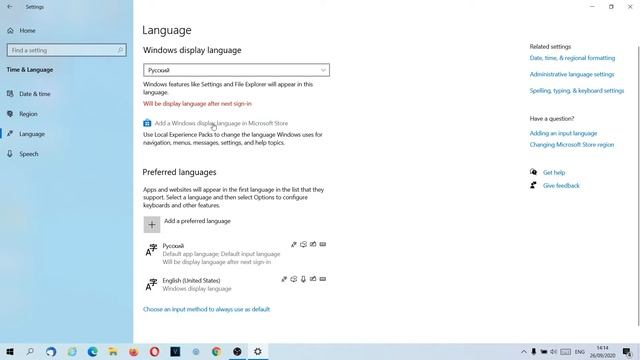Click the display language icon on Русский row

(293, 244)
